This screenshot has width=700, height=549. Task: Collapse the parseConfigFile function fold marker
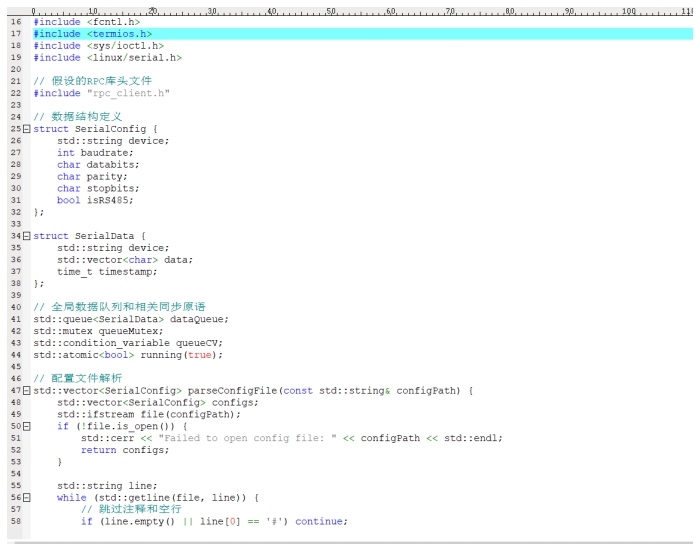[27, 390]
